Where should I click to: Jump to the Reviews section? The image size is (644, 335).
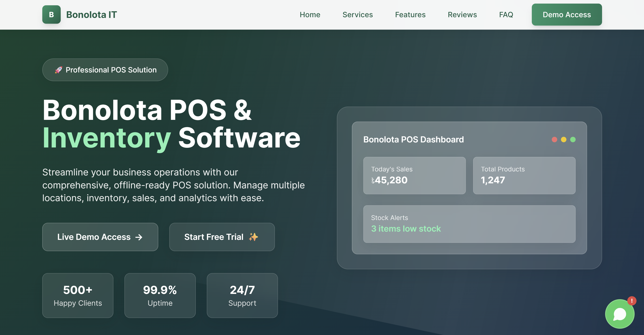coord(462,15)
